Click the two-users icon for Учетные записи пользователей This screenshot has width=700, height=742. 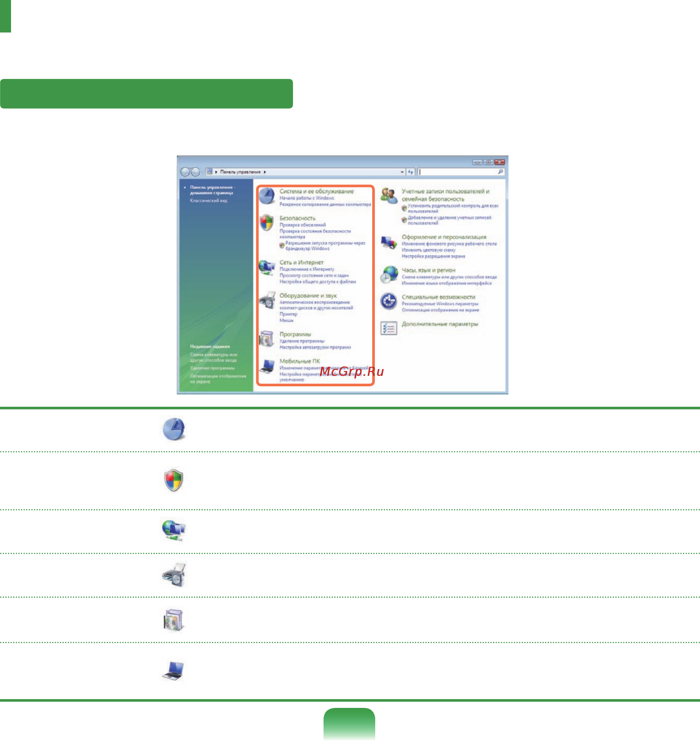tap(389, 196)
